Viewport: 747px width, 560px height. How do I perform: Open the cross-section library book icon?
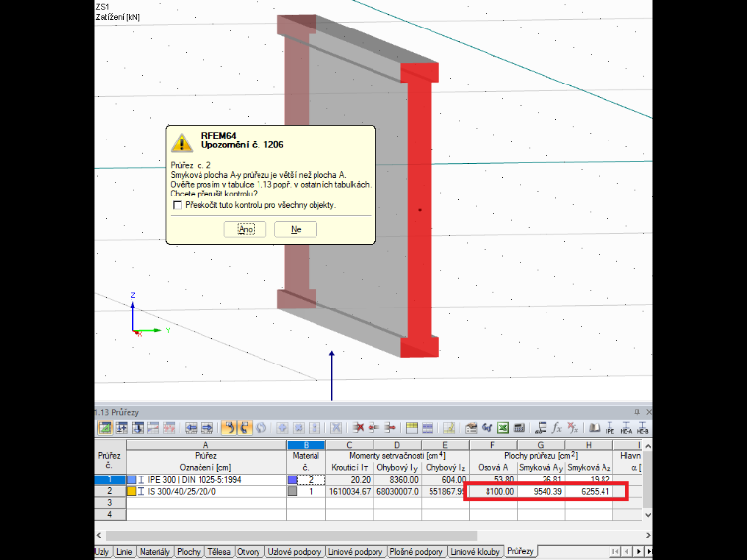[x=594, y=428]
